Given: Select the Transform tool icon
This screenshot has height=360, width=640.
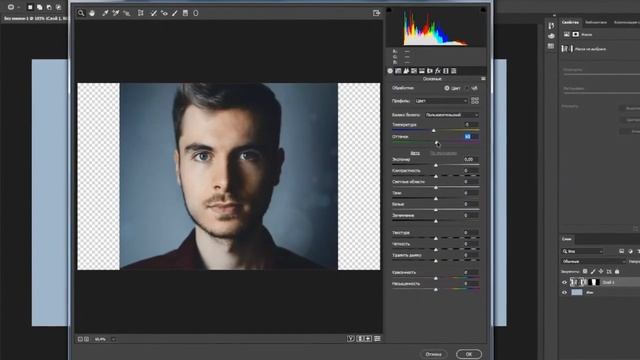Looking at the screenshot, I should (140, 13).
